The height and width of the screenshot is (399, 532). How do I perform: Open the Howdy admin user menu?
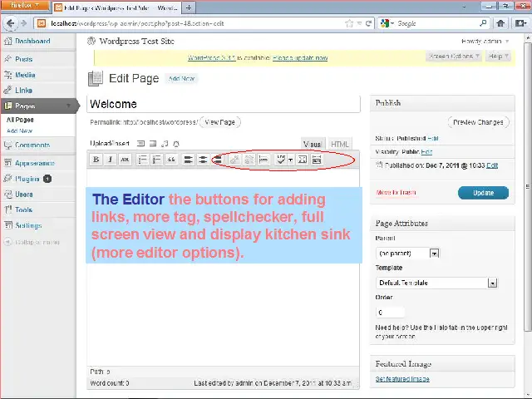click(485, 42)
